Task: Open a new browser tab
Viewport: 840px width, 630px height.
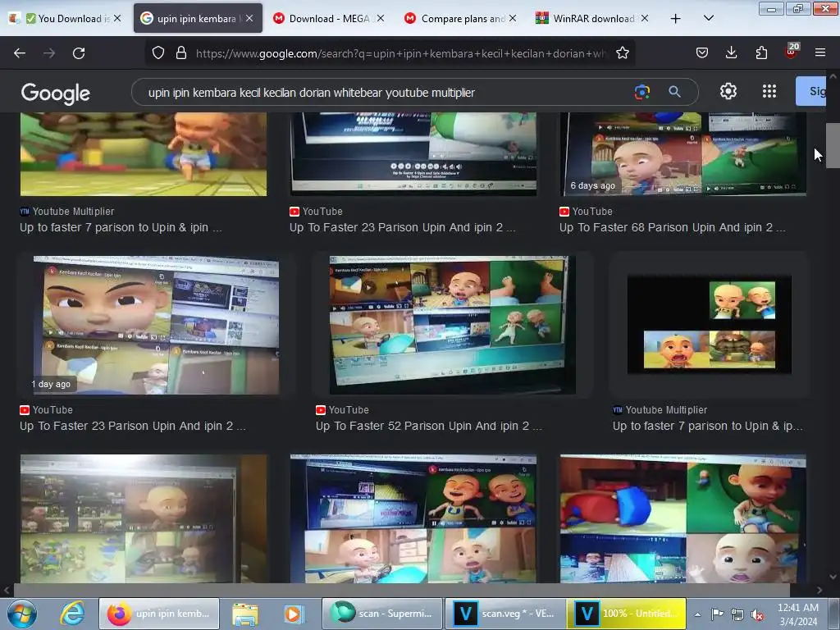Action: 676,19
